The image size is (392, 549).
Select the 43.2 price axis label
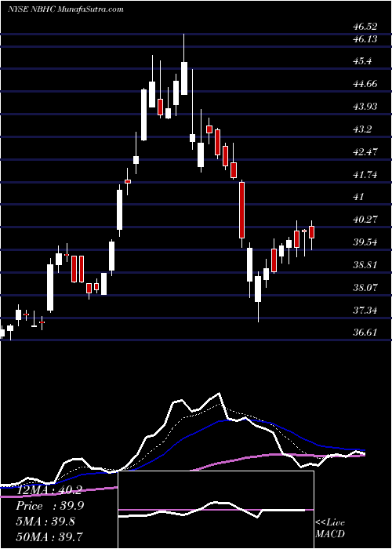click(362, 129)
